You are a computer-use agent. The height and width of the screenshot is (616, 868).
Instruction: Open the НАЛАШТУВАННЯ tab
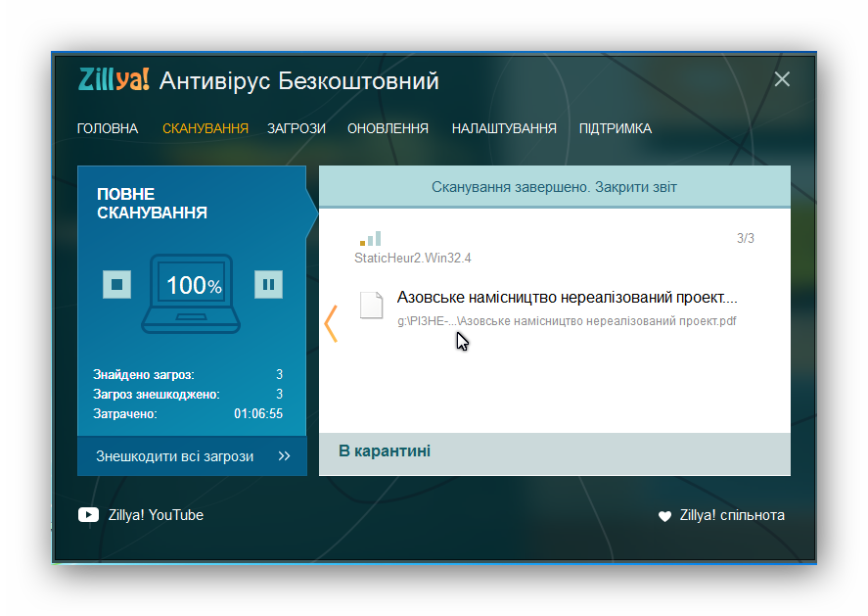coord(504,128)
